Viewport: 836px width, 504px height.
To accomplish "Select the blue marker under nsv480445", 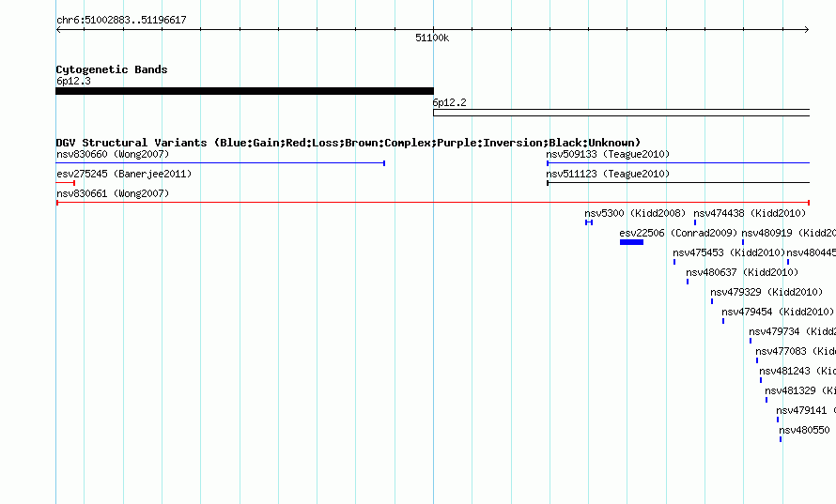I will click(x=788, y=262).
